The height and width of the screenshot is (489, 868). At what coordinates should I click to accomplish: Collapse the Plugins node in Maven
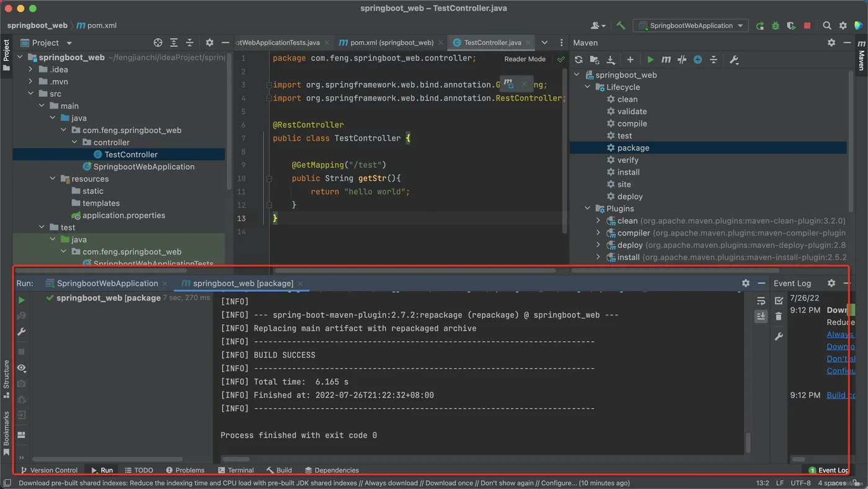[x=588, y=209]
